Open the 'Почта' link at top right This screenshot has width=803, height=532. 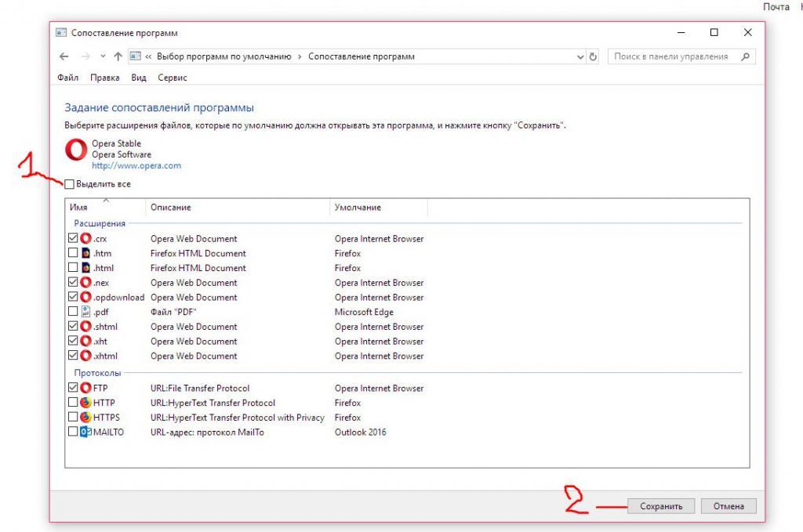(x=776, y=6)
